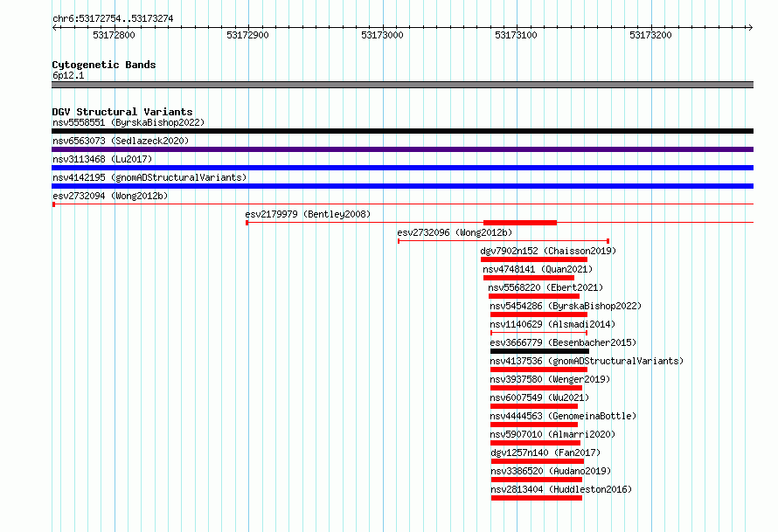Image resolution: width=778 pixels, height=532 pixels.
Task: Select the red nsv5907010 variant bar
Action: 535,443
